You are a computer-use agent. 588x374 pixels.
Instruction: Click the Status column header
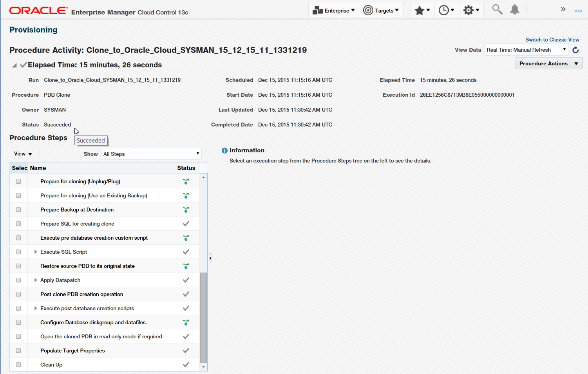pyautogui.click(x=186, y=168)
